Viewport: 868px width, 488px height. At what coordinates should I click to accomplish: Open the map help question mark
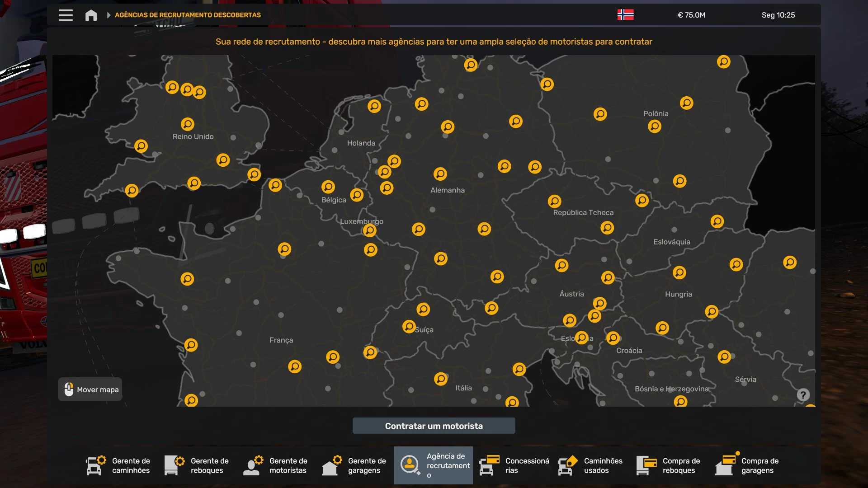[x=803, y=395]
